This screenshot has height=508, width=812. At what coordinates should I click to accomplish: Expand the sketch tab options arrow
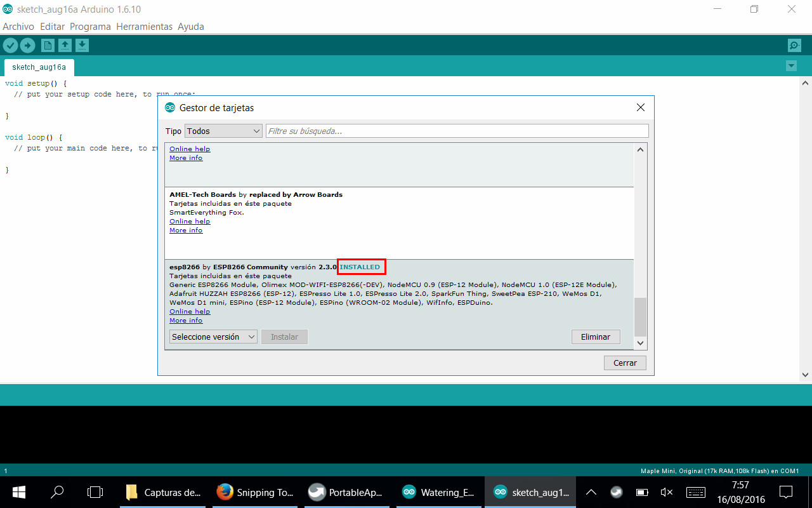790,66
